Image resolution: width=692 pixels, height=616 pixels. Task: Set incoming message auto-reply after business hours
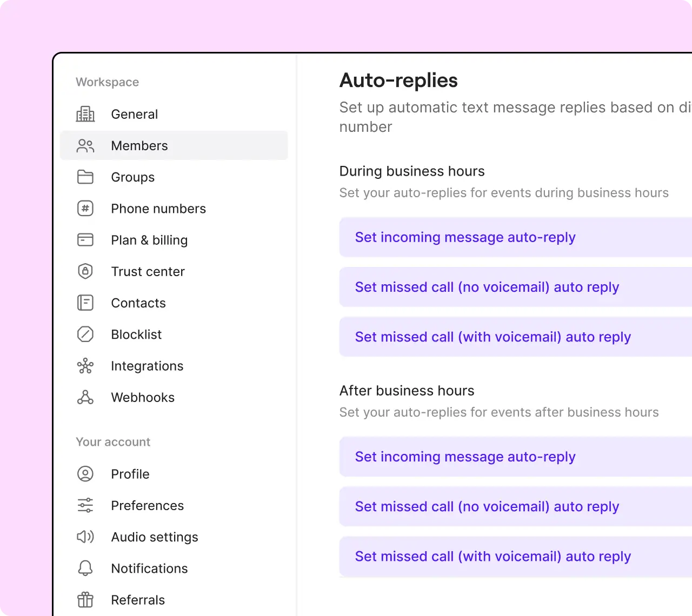(x=516, y=457)
